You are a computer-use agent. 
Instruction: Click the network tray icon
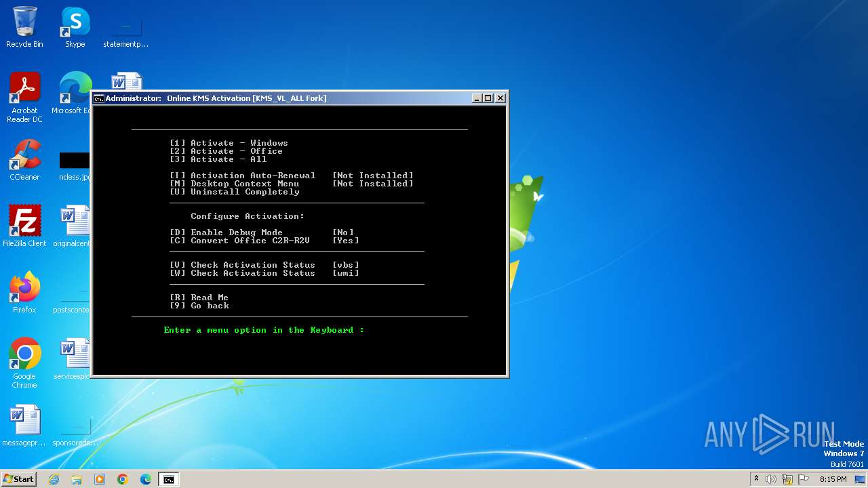pyautogui.click(x=787, y=479)
